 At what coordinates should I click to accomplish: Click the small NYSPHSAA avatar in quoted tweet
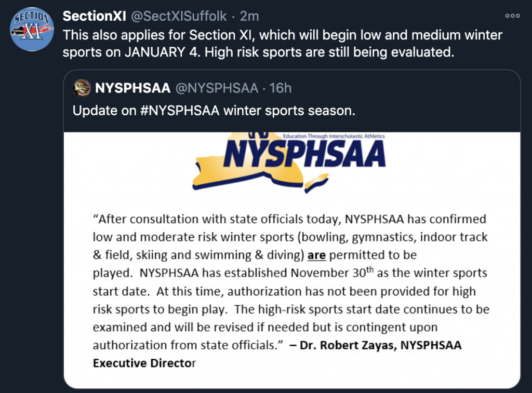coord(81,88)
